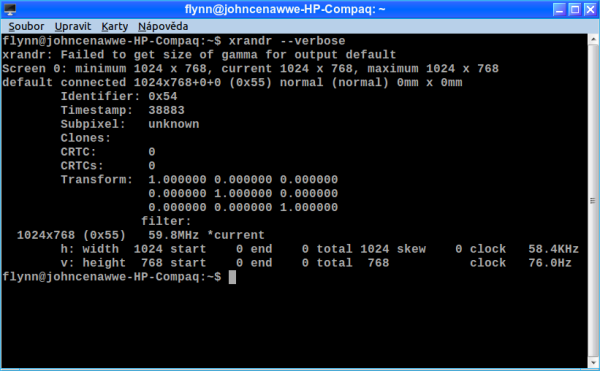
Task: Click the 'default connected 1024x768+0+0' line
Action: (232, 83)
